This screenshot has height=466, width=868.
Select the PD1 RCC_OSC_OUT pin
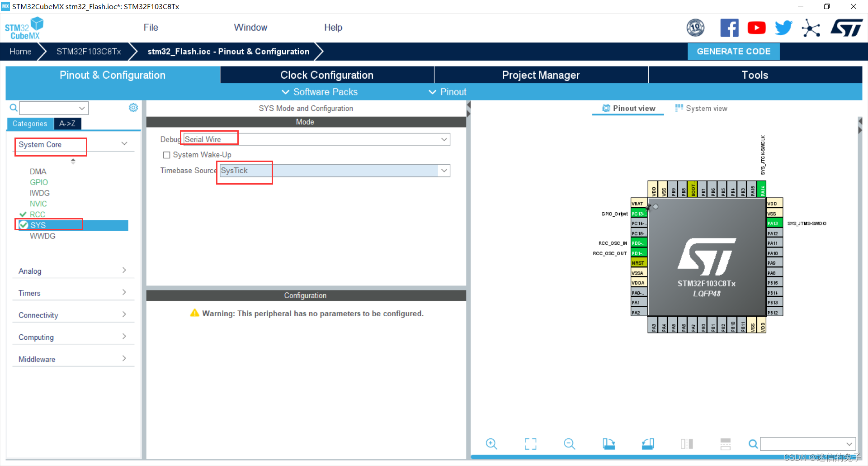coord(639,253)
